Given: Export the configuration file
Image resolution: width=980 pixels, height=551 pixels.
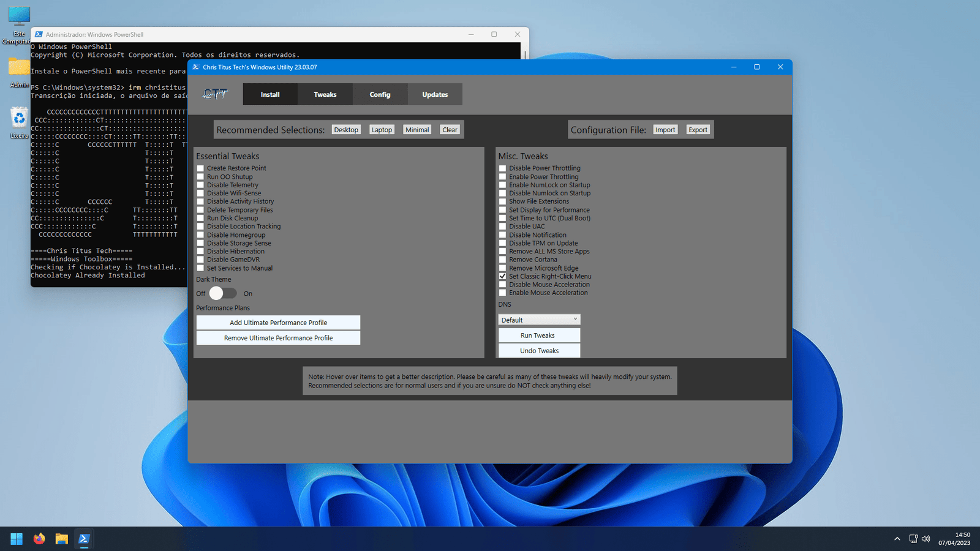Looking at the screenshot, I should tap(698, 130).
